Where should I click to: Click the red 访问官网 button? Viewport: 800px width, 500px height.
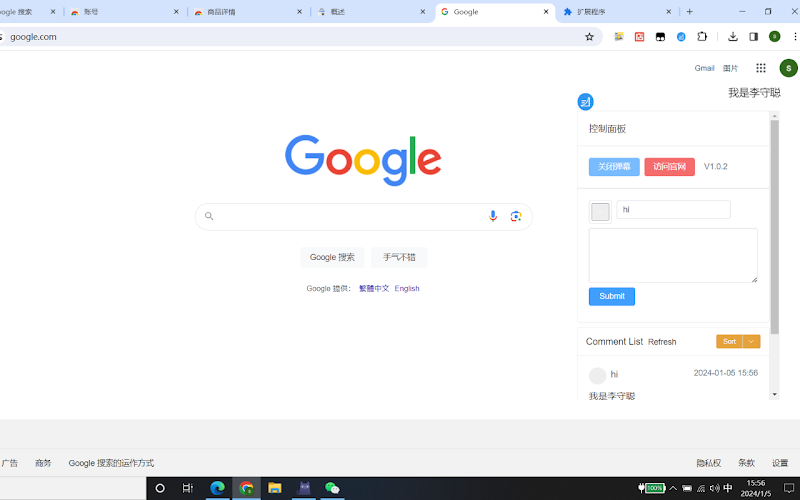tap(669, 167)
